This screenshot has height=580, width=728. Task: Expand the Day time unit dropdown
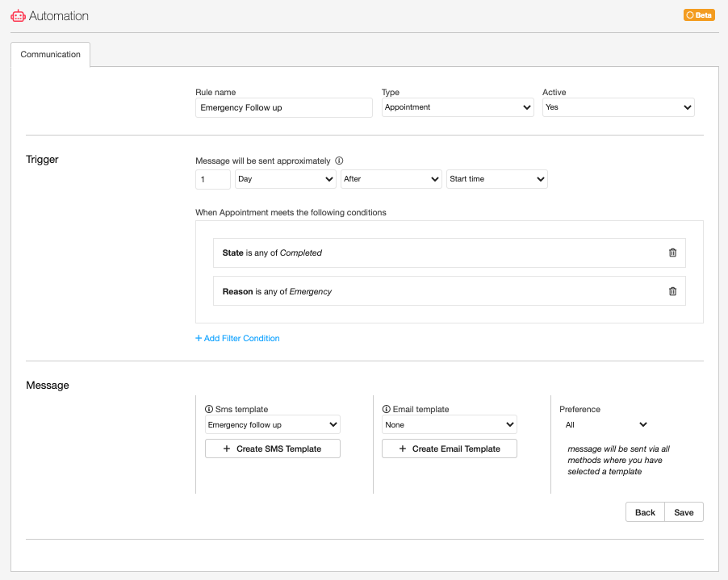pyautogui.click(x=286, y=179)
